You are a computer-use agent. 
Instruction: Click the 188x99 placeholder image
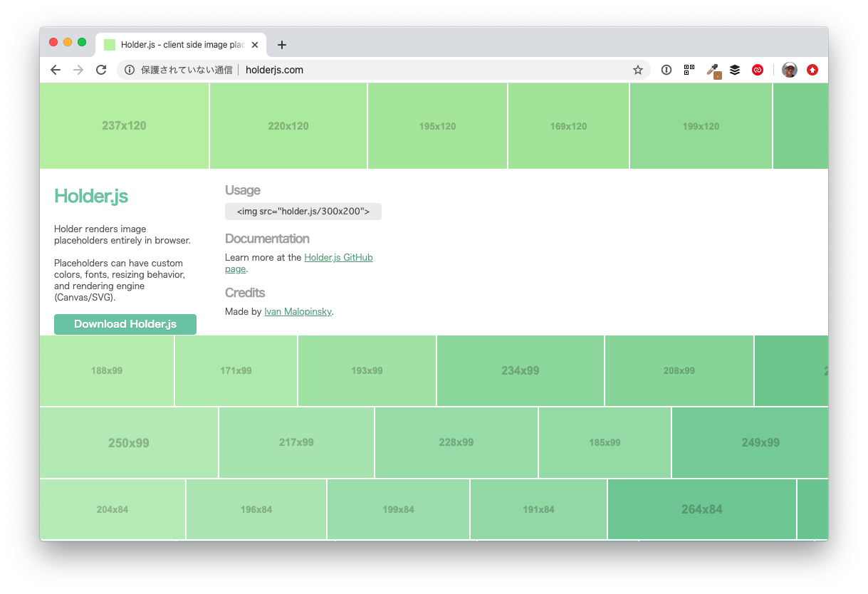[107, 370]
